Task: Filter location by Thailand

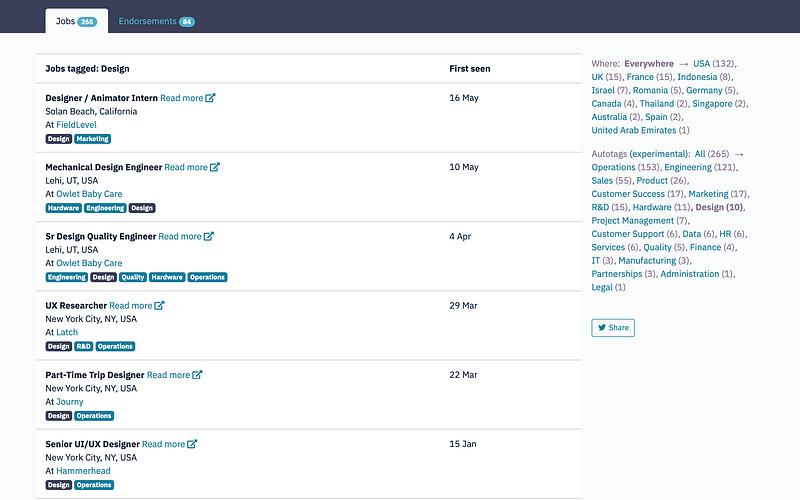Action: [x=657, y=104]
